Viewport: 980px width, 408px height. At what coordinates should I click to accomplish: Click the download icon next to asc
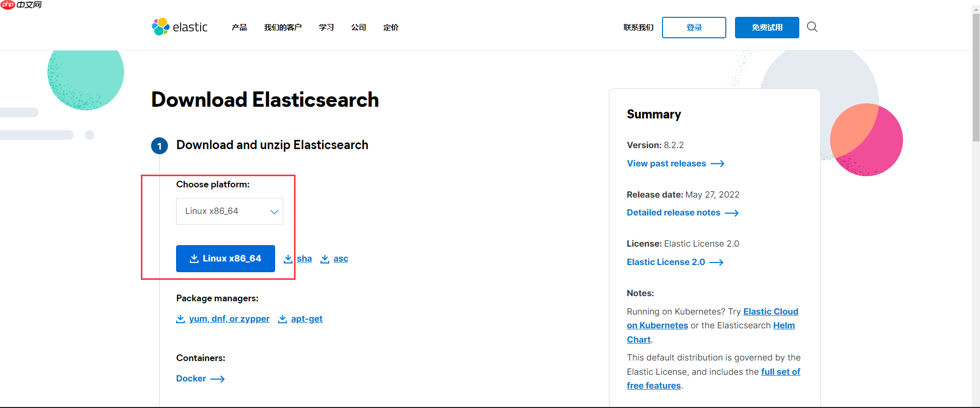pos(325,259)
